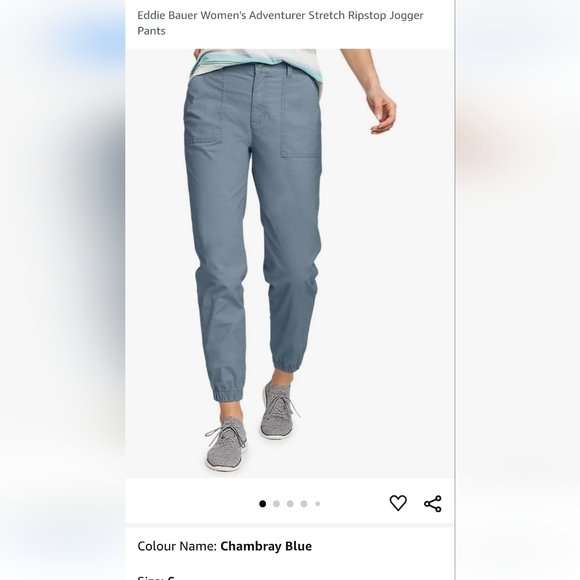
Task: Add the jogger pants to wishlist heart
Action: [x=398, y=503]
